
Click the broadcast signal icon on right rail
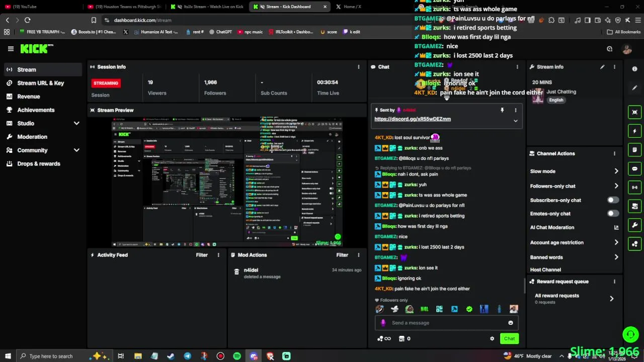click(x=634, y=188)
